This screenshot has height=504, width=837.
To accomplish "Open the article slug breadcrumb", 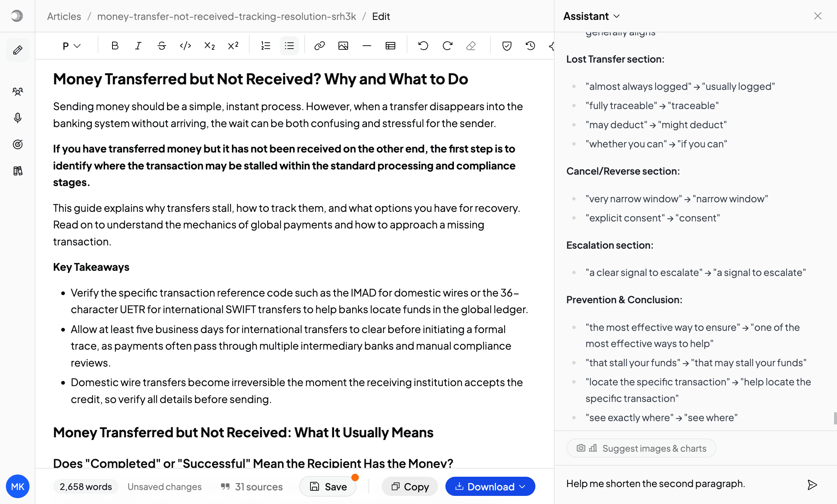I will (x=226, y=16).
